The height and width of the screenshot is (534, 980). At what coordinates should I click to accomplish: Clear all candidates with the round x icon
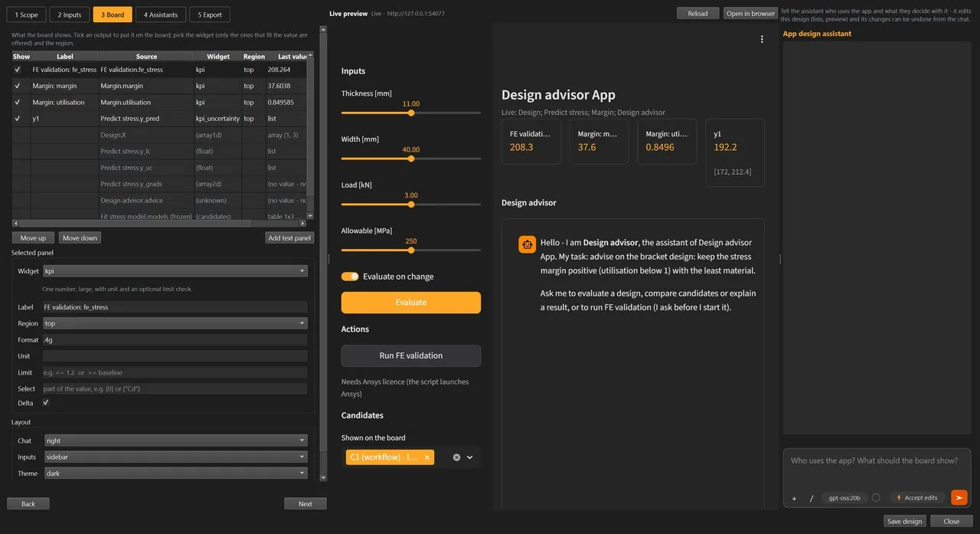(456, 457)
